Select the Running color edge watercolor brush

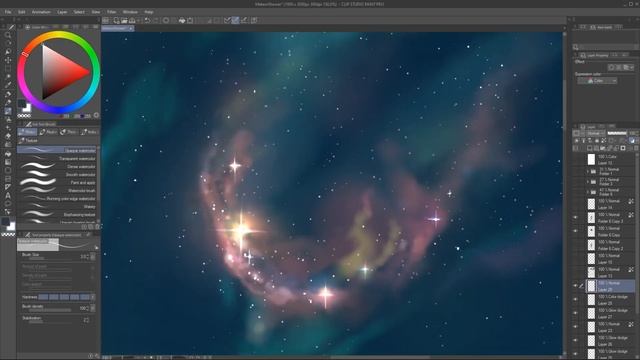pyautogui.click(x=57, y=198)
